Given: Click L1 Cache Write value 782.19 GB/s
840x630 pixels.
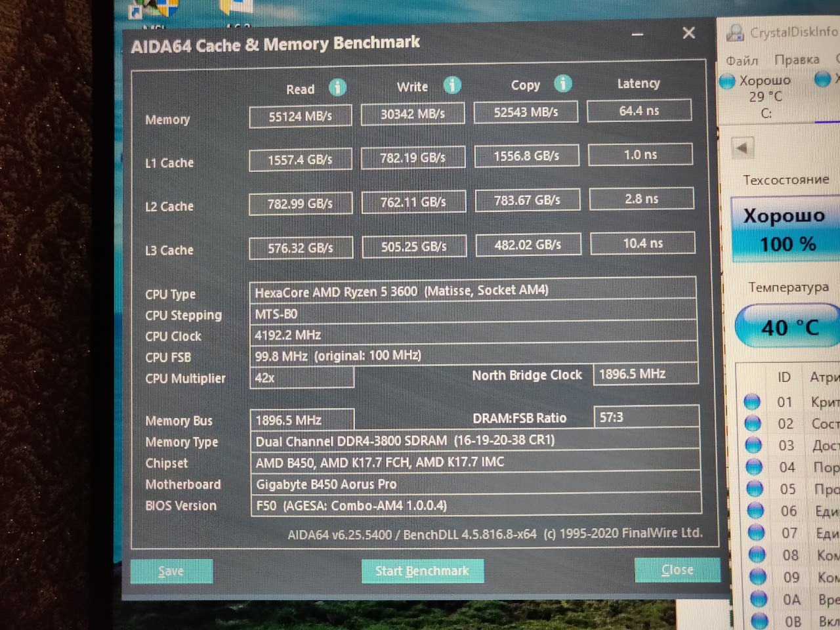Looking at the screenshot, I should [413, 157].
